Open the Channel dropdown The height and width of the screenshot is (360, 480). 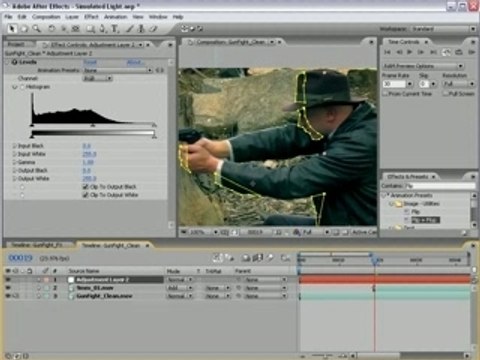pyautogui.click(x=97, y=78)
